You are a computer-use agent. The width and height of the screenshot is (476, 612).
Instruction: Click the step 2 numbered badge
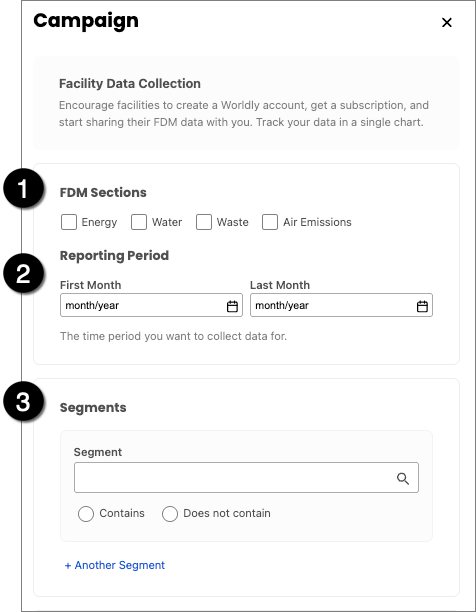tap(23, 273)
